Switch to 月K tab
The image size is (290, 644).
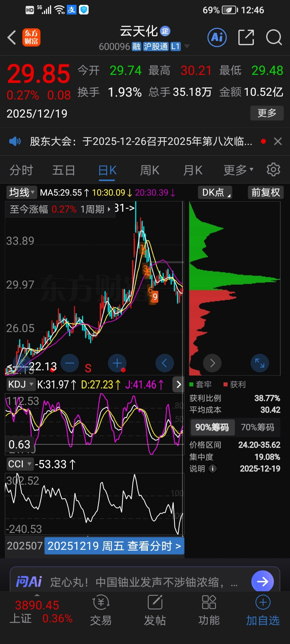(x=193, y=170)
